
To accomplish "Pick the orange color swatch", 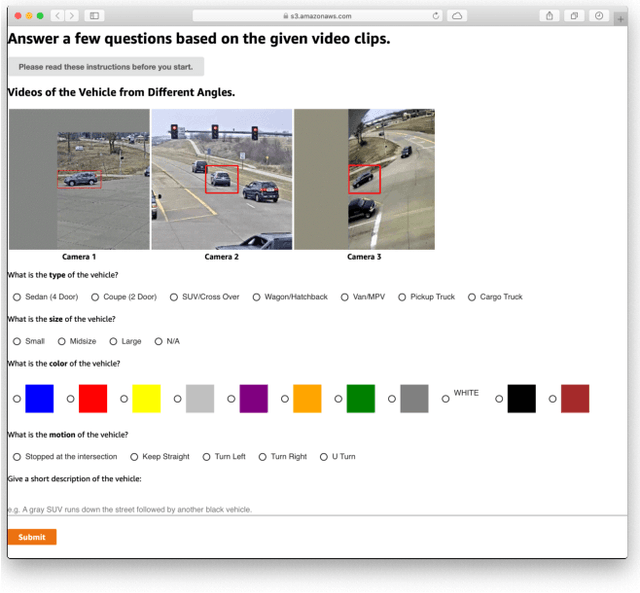I will pyautogui.click(x=307, y=398).
